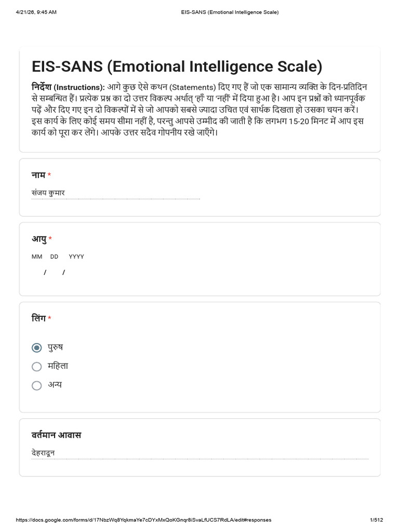Click the आयु question label

(x=39, y=239)
